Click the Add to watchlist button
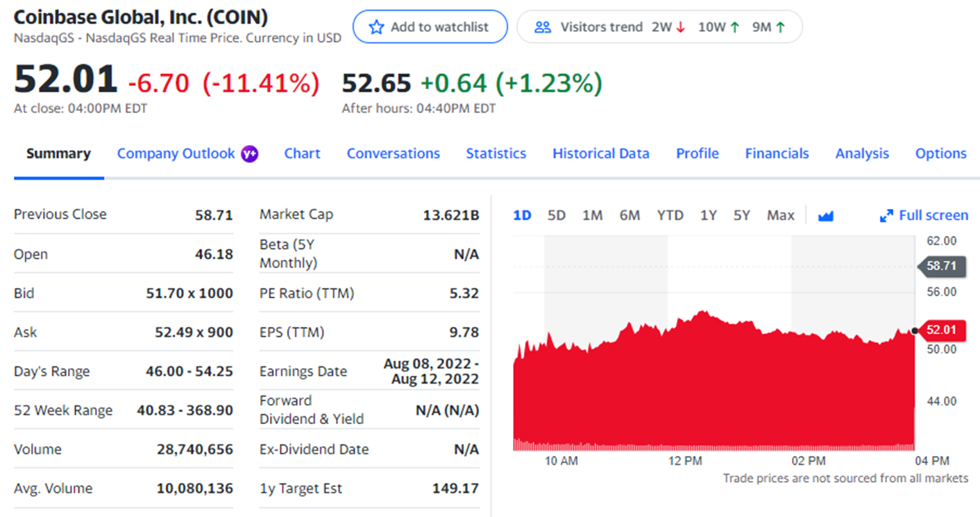The height and width of the screenshot is (517, 980). coord(430,27)
